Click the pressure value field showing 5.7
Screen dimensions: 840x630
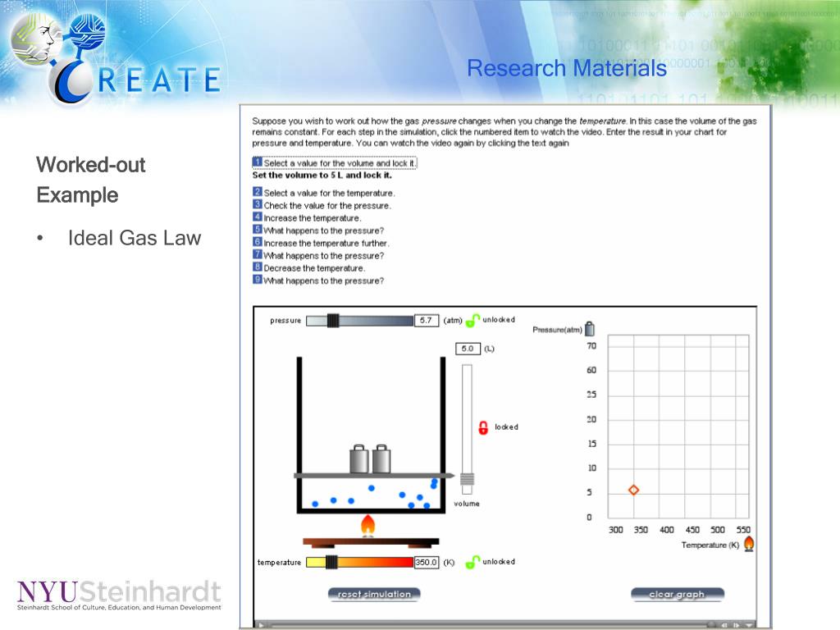[427, 321]
